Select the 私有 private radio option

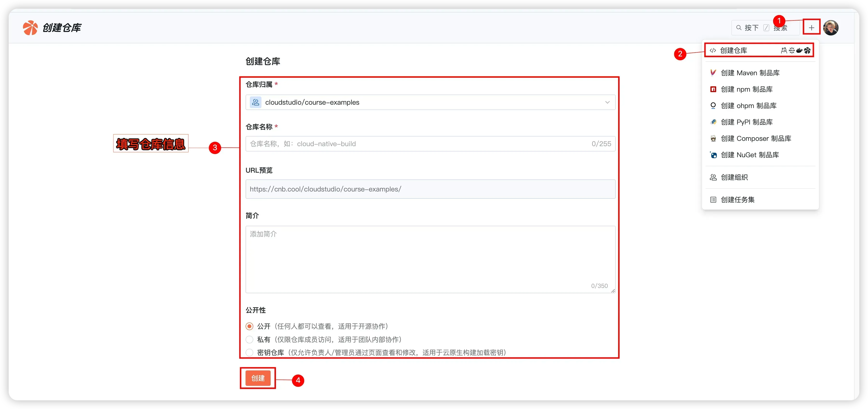(x=249, y=339)
